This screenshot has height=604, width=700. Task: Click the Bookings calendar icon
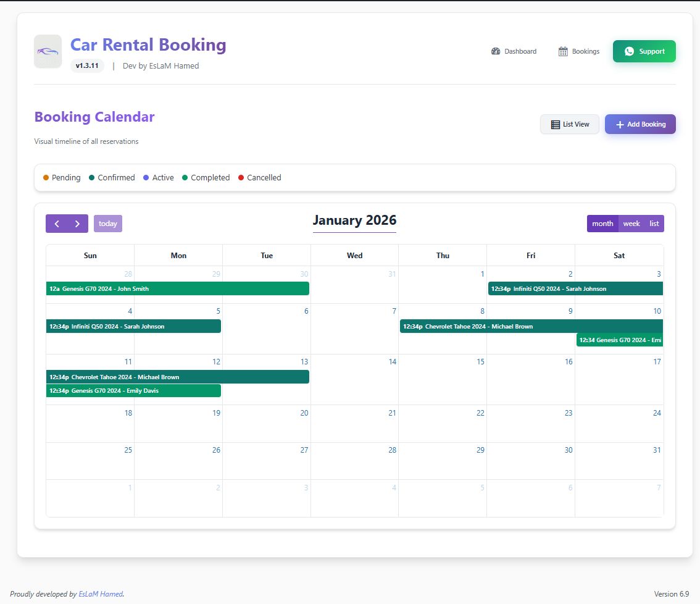click(563, 51)
